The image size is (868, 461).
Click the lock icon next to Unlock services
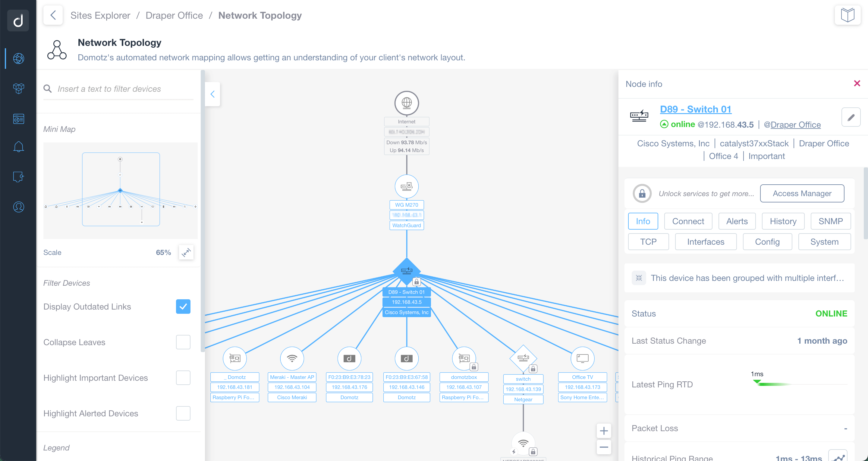[x=642, y=194]
